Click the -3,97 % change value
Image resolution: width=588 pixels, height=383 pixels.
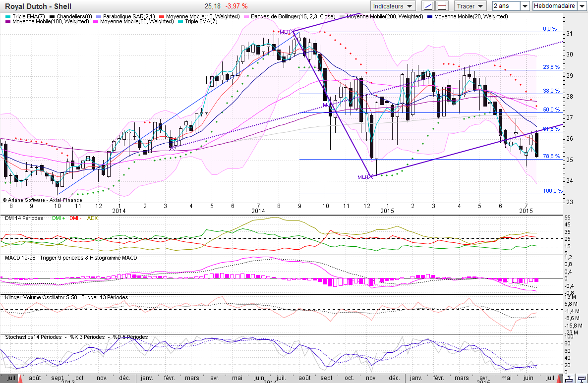click(x=236, y=6)
